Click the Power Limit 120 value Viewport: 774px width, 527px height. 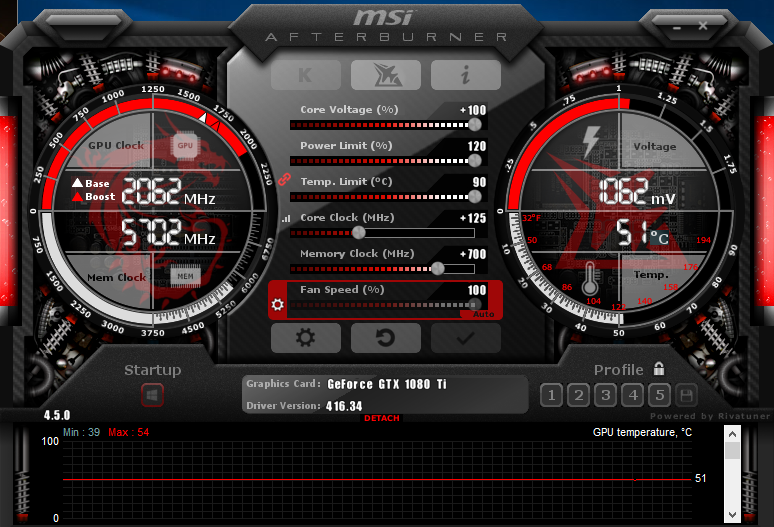point(477,146)
